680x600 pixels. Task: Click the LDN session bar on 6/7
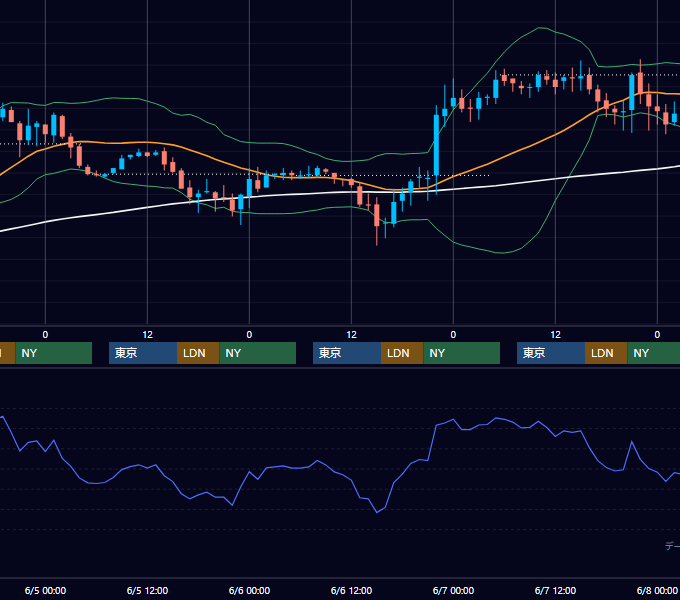click(x=606, y=353)
